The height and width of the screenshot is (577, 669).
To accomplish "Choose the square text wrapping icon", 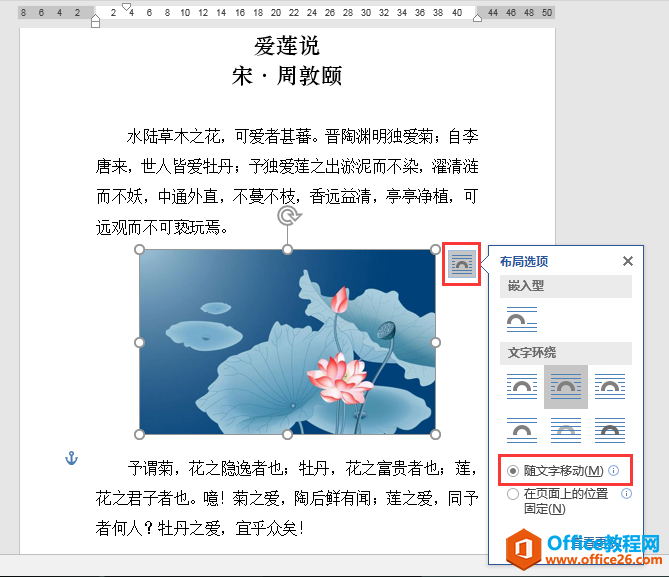I will (x=522, y=387).
